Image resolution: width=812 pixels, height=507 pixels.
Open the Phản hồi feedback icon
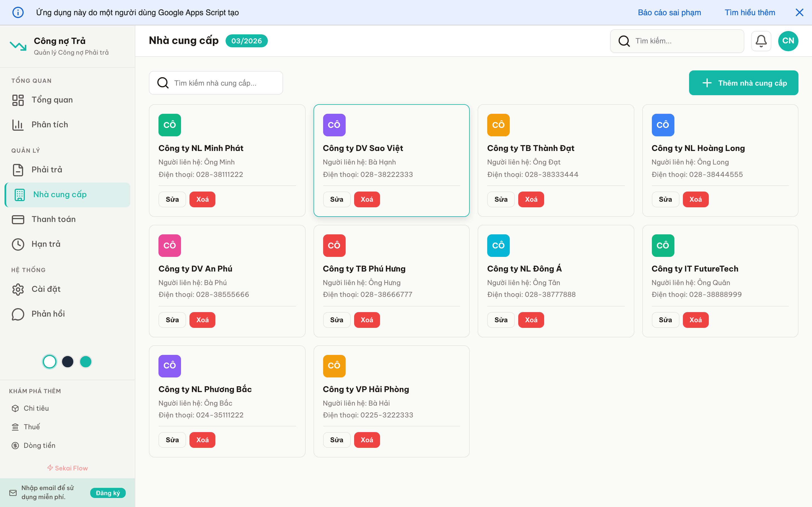18,314
